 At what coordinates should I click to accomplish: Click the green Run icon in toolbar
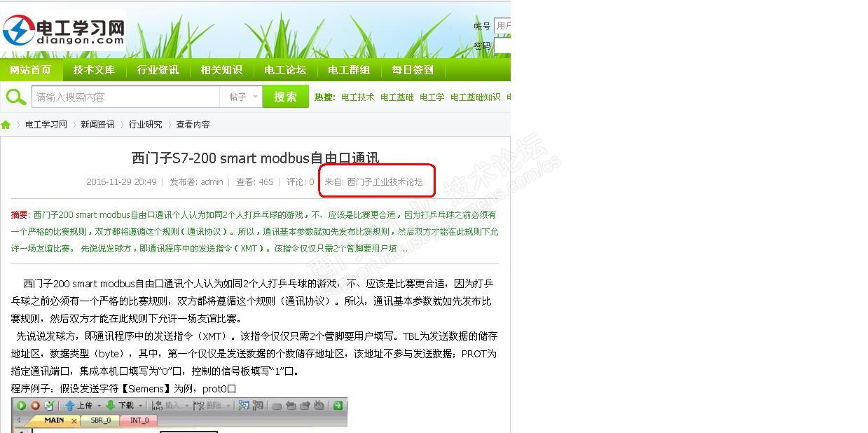coord(21,405)
